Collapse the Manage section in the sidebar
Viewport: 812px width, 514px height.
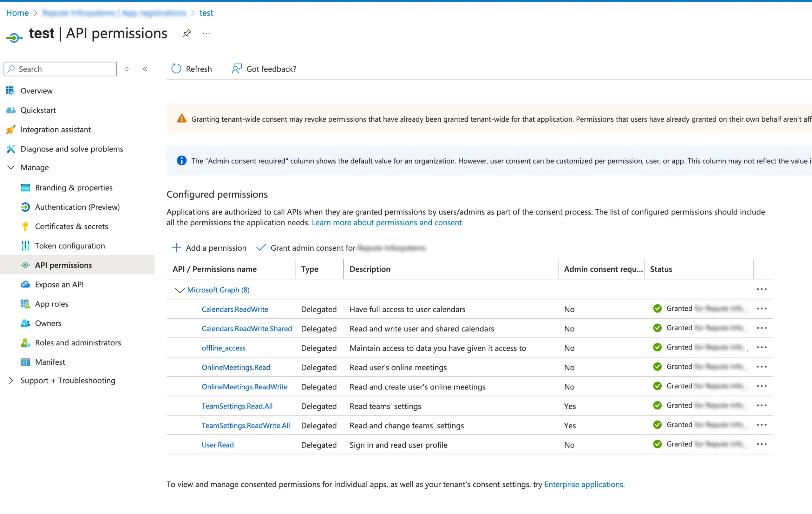[x=11, y=167]
